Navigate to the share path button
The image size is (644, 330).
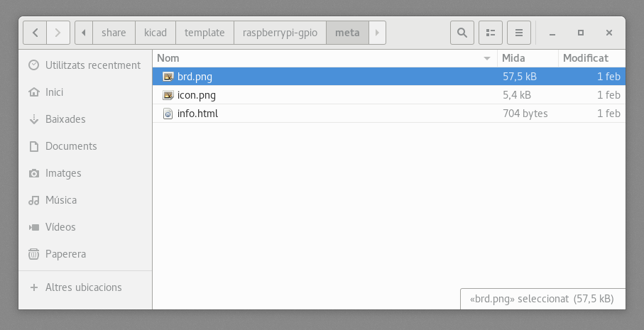coord(114,33)
